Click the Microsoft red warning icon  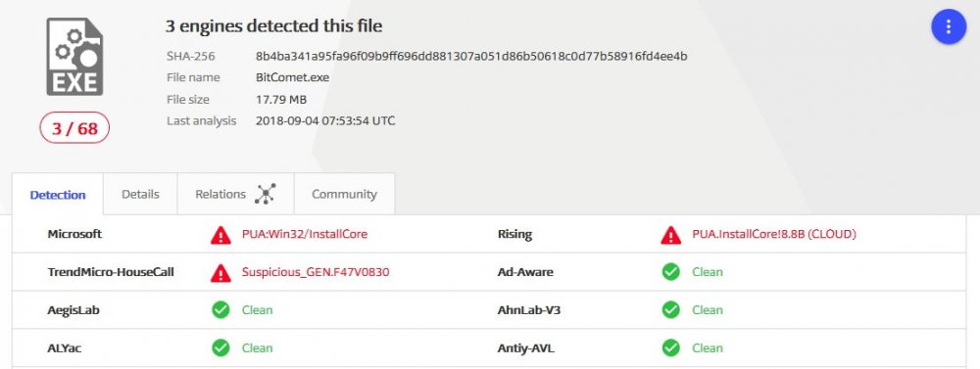220,235
